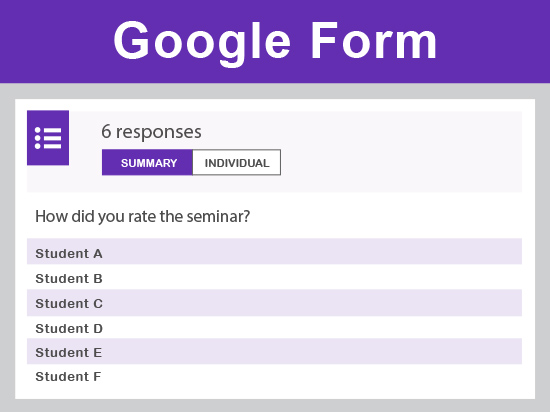Click the 'Student E' name label
Image resolution: width=550 pixels, height=412 pixels.
[69, 352]
